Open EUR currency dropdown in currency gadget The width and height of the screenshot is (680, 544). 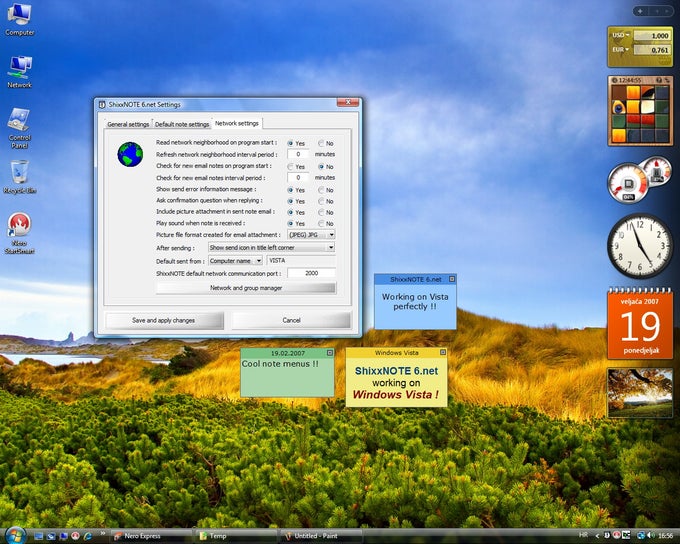621,49
